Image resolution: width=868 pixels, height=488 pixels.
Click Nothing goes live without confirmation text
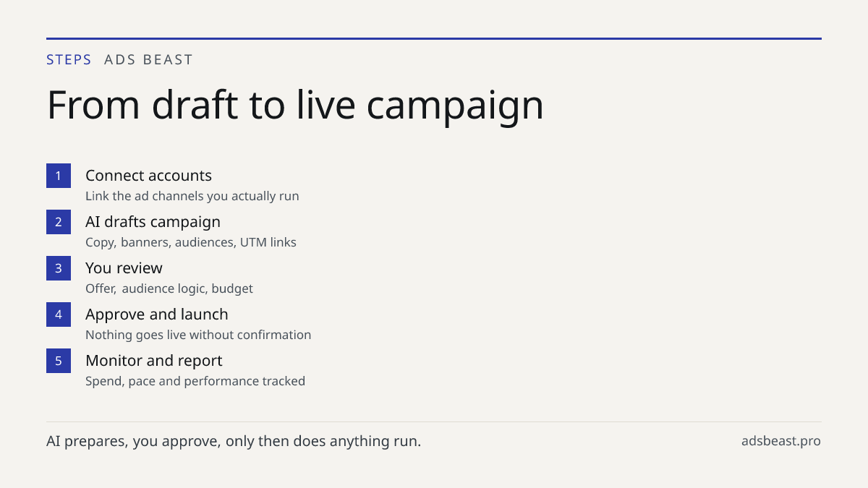(x=198, y=335)
